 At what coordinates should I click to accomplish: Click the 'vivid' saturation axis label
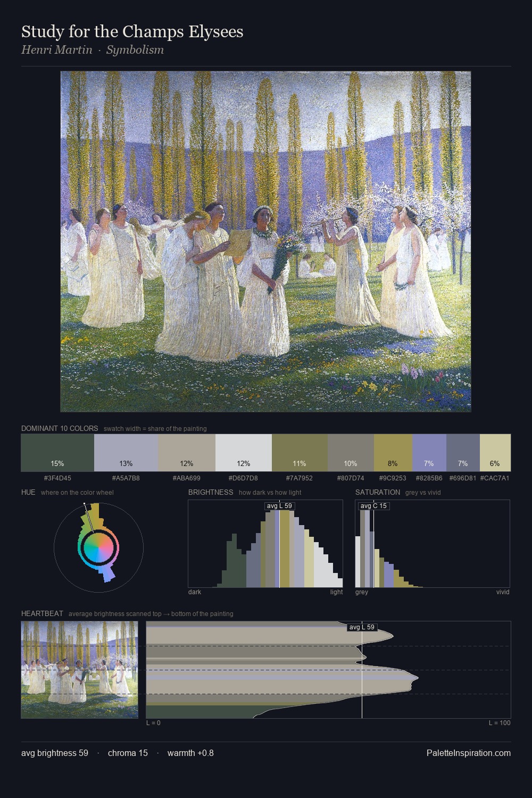click(x=503, y=592)
